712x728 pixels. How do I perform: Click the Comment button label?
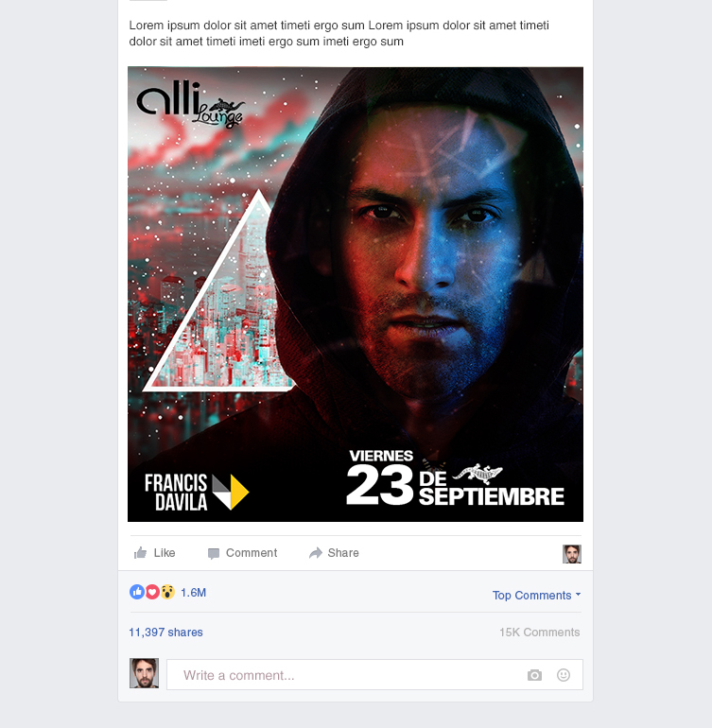(x=252, y=553)
